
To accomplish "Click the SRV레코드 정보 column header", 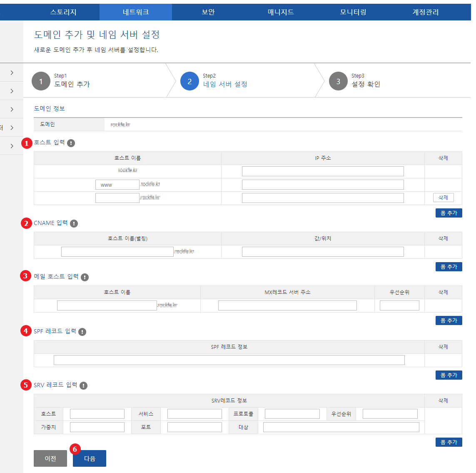I will (x=229, y=401).
